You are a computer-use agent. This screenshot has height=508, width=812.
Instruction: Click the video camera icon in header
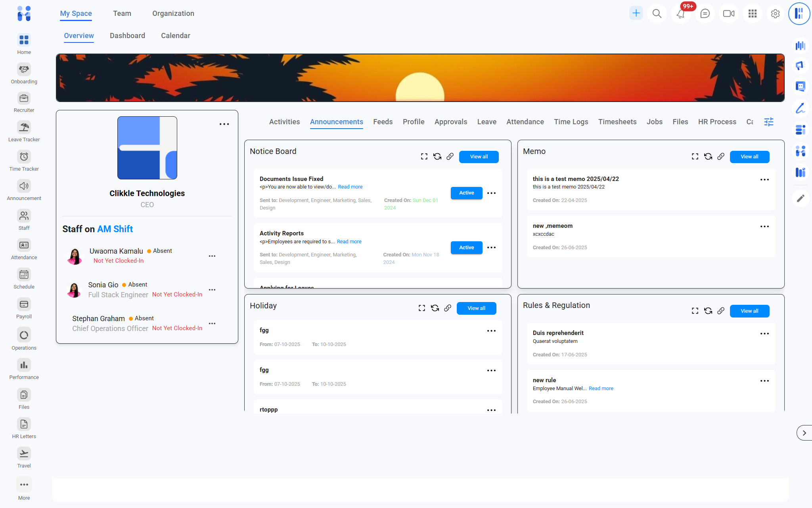pyautogui.click(x=728, y=13)
